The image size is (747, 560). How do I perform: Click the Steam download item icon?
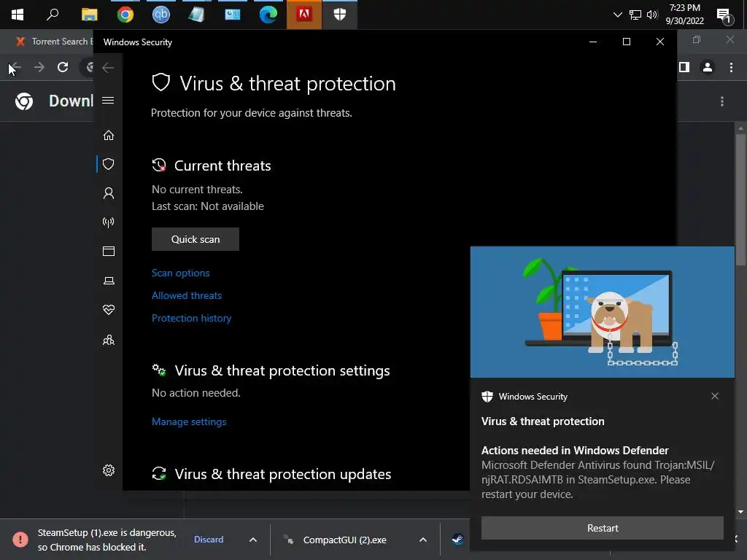point(458,540)
